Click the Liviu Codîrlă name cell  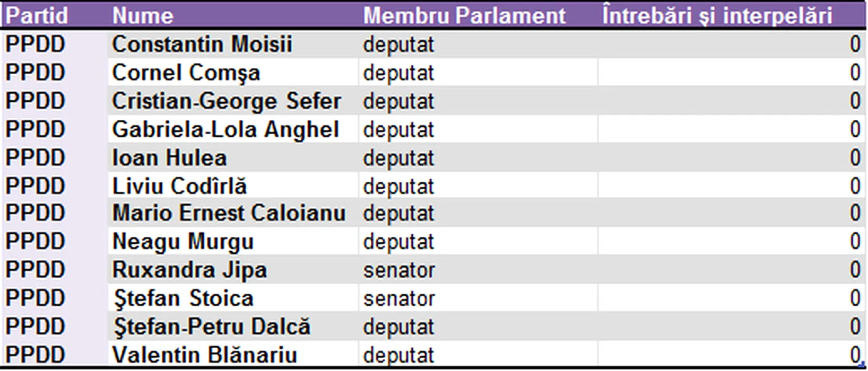tap(179, 186)
